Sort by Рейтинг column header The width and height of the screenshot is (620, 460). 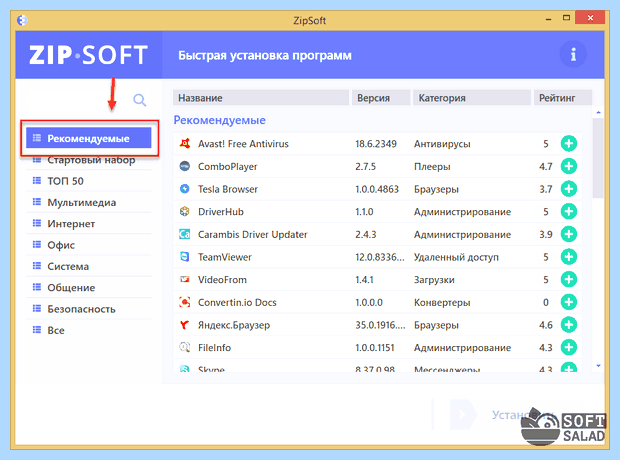pos(563,98)
